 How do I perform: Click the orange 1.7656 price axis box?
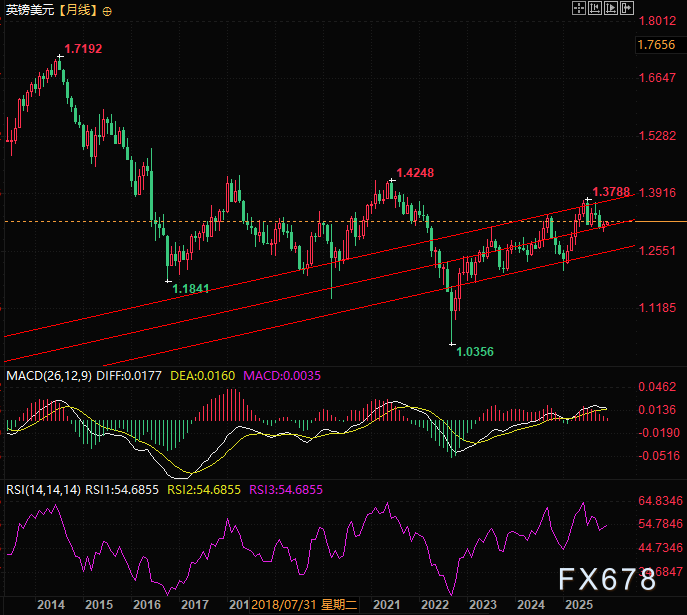click(661, 45)
